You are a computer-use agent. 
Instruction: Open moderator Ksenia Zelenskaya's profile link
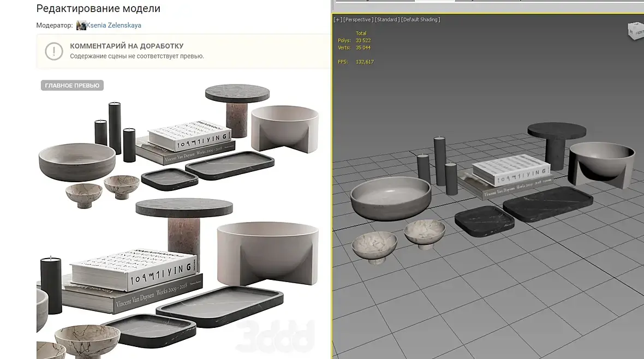(x=114, y=26)
